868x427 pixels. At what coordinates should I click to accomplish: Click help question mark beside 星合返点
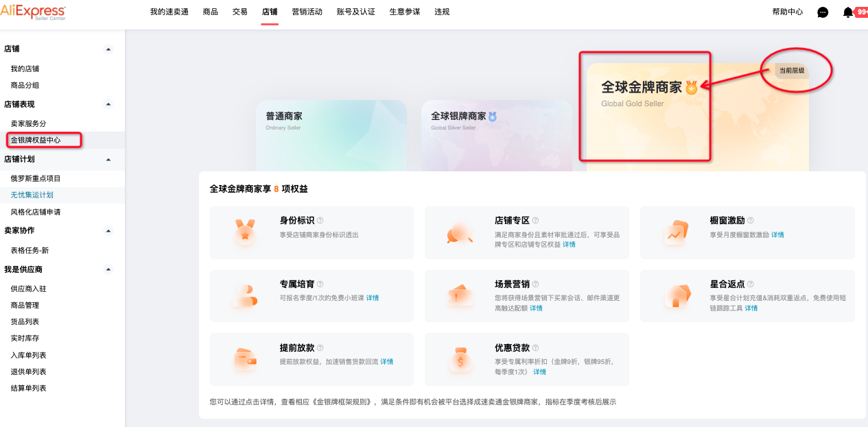pos(751,284)
